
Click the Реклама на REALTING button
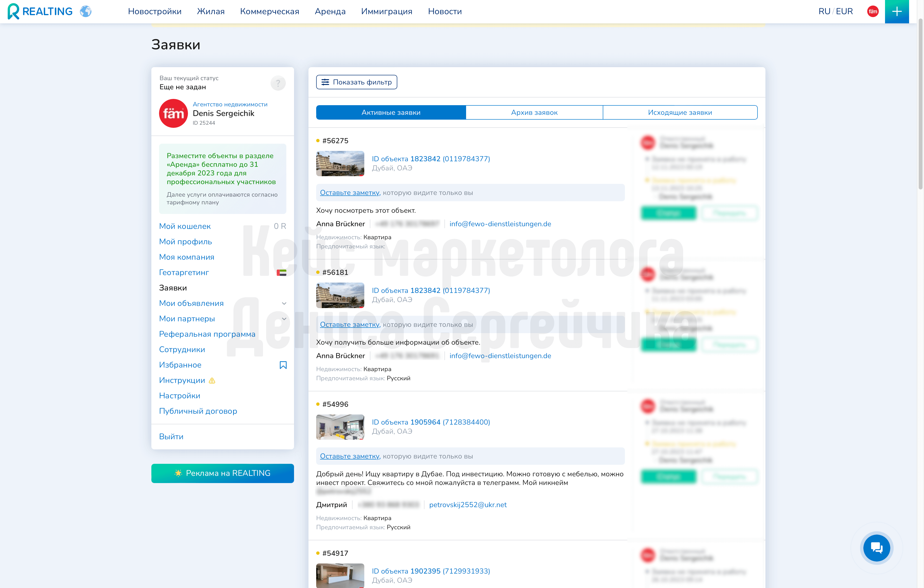(x=223, y=473)
